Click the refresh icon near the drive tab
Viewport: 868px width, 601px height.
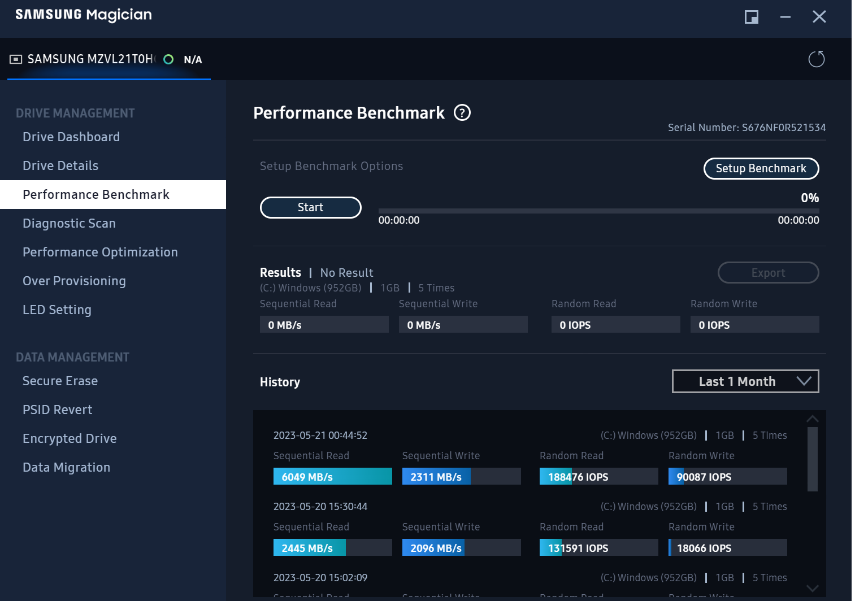point(817,59)
